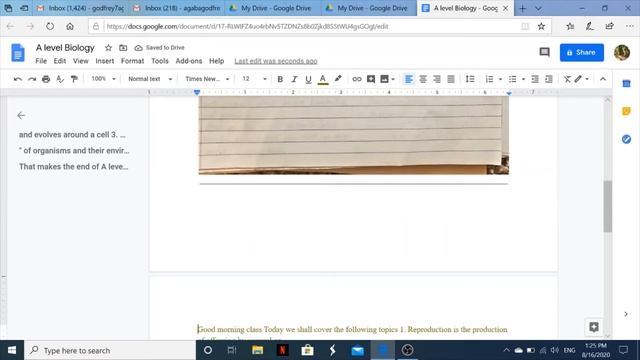
Task: Apply bulleted list formatting
Action: pyautogui.click(x=512, y=79)
